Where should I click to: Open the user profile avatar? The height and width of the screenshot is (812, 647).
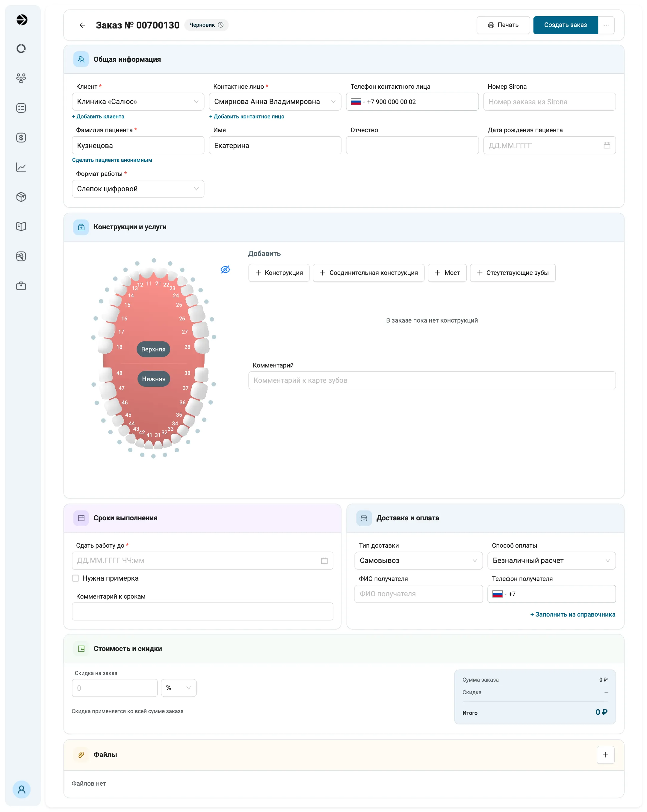22,789
